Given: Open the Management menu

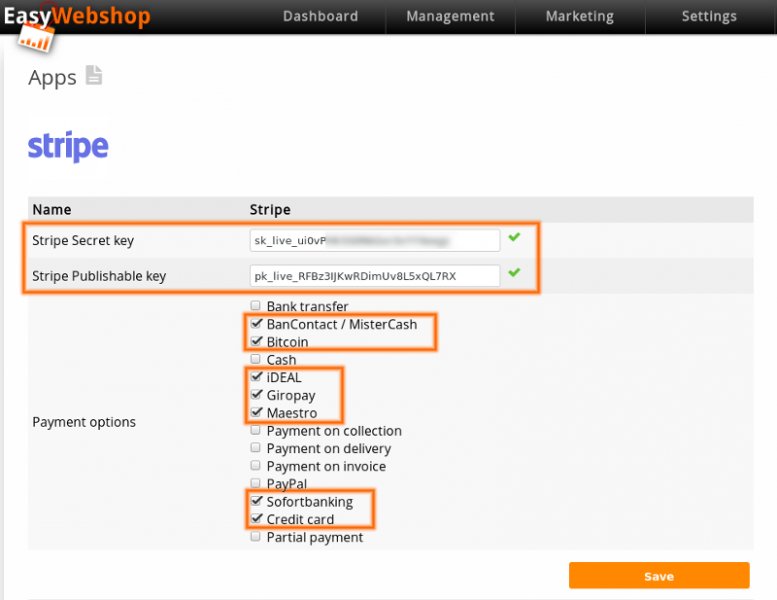Looking at the screenshot, I should pyautogui.click(x=450, y=16).
